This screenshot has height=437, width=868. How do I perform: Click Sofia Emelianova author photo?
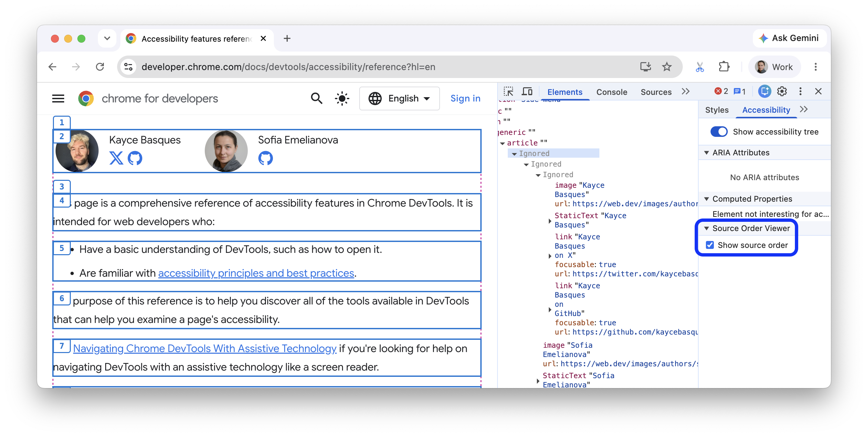226,151
